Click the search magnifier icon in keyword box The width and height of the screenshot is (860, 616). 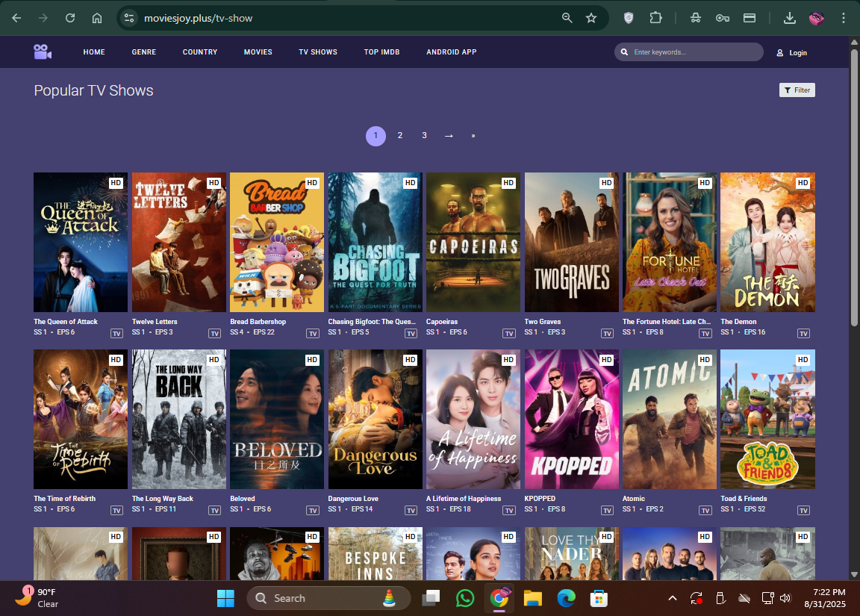(624, 52)
